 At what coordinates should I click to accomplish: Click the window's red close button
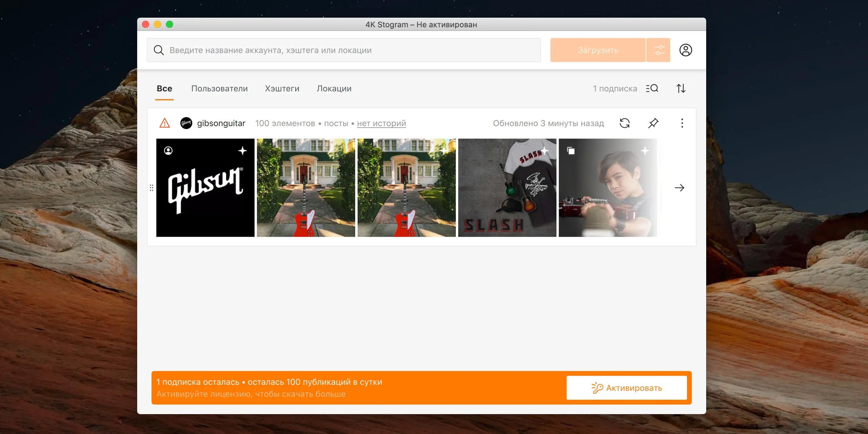coord(146,24)
